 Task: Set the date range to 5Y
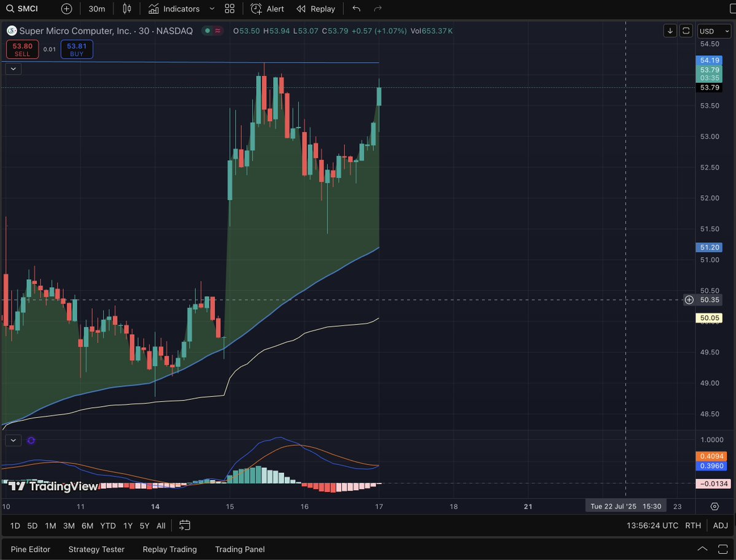pos(144,526)
